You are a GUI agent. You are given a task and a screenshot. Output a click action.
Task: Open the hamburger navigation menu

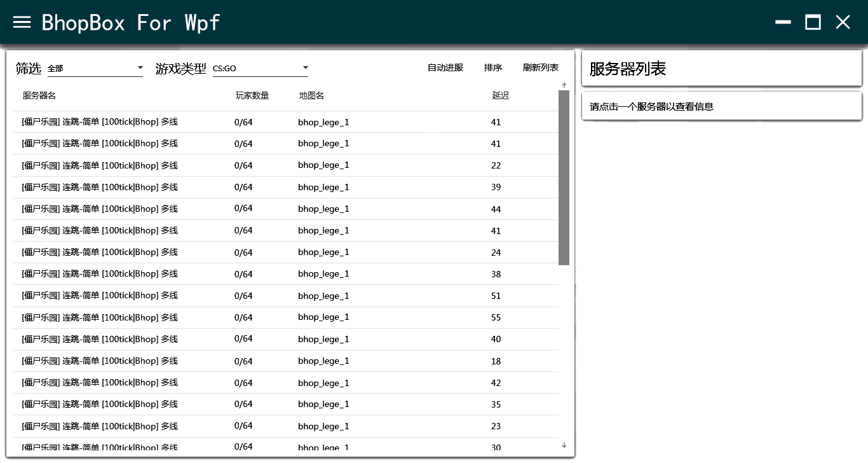tap(22, 22)
